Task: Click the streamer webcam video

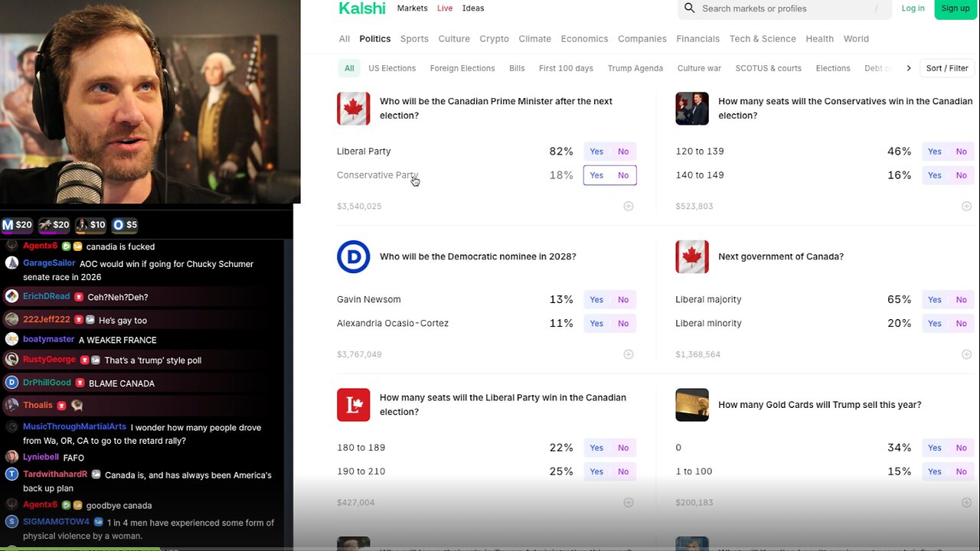Action: pyautogui.click(x=150, y=102)
